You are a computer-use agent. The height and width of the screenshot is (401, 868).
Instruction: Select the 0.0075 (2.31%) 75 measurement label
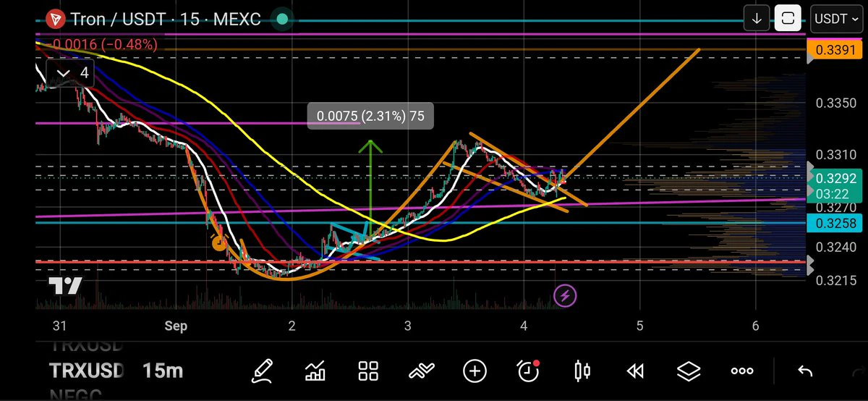tap(370, 117)
